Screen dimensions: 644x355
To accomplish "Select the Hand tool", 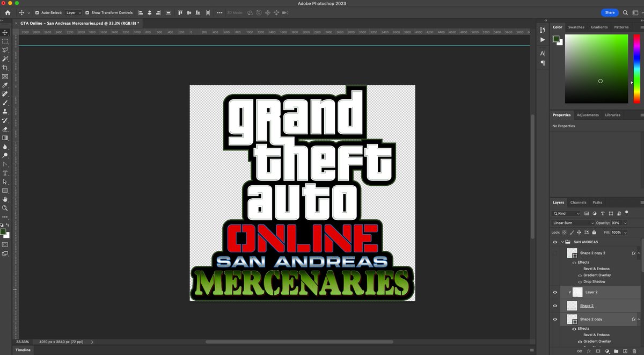I will 5,199.
